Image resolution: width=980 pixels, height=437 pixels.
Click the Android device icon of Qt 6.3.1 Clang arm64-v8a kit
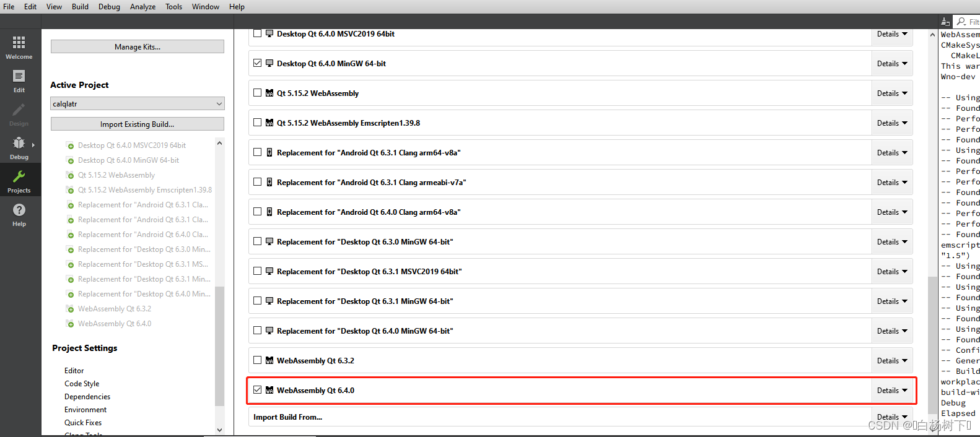[x=269, y=152]
